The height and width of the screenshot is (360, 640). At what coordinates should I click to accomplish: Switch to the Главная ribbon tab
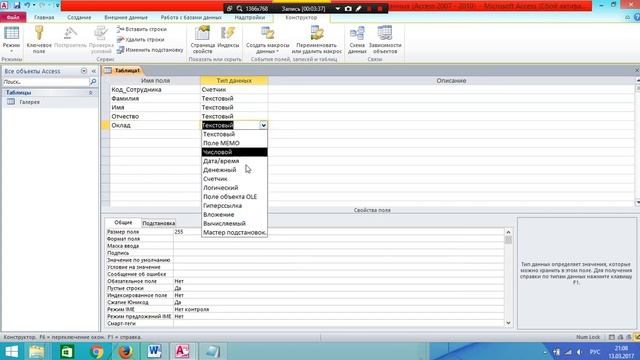(x=44, y=18)
